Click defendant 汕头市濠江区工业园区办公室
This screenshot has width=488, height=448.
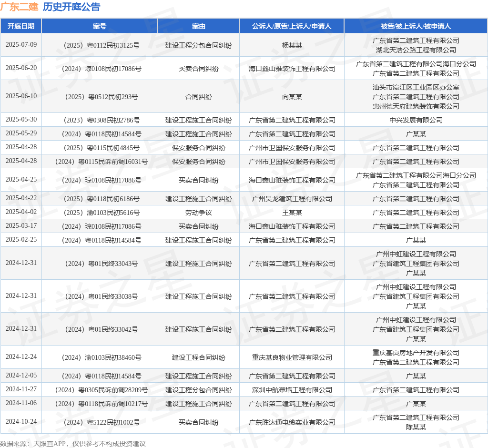coord(416,88)
